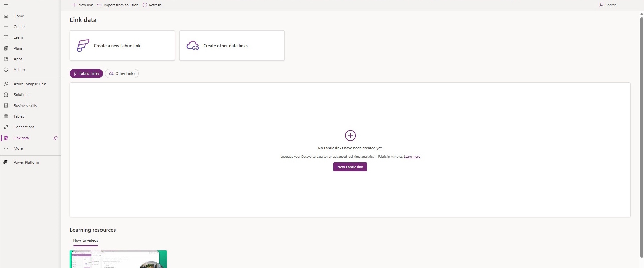Click the Learning resources heading
Screen dimensions: 644x268
point(93,230)
